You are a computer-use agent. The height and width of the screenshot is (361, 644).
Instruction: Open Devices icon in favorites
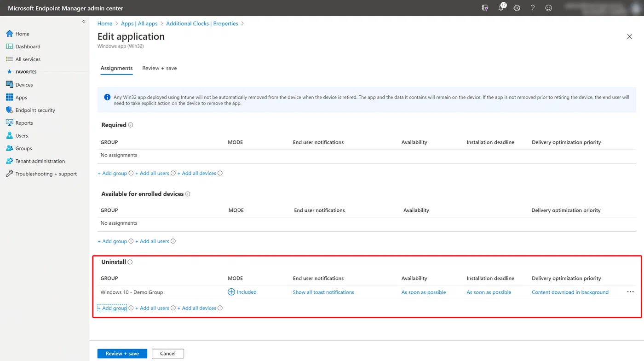9,85
